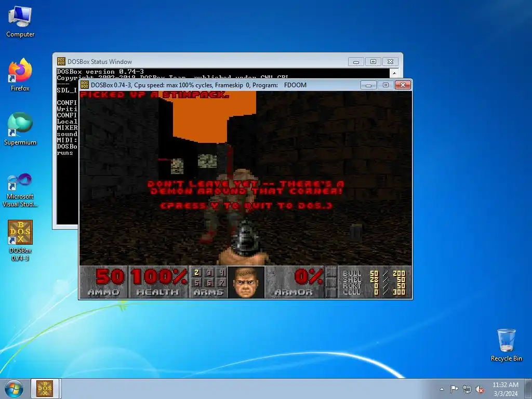Click the Doomguy face in status bar
Viewport: 532px width, 399px height.
[x=246, y=282]
